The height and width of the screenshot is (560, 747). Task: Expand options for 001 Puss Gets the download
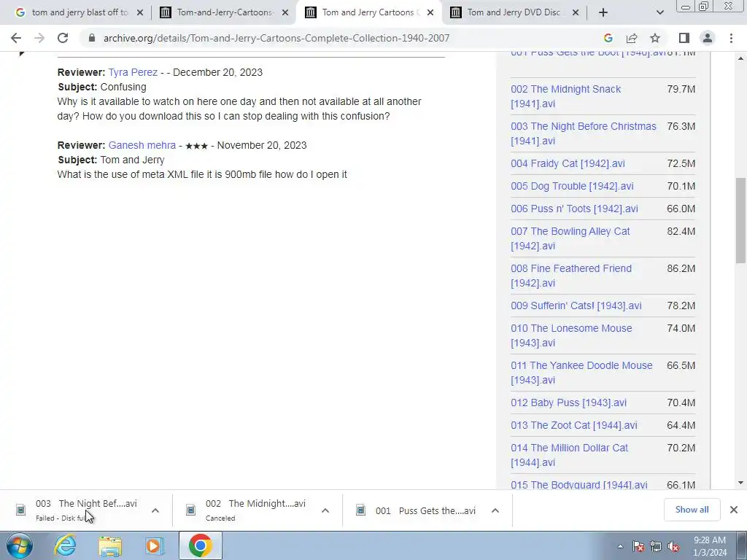495,510
